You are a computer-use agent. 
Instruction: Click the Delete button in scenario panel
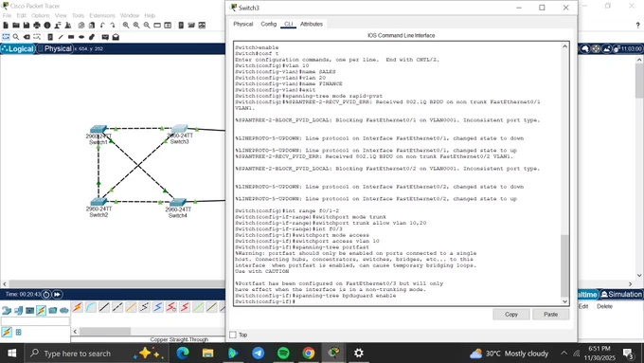click(604, 306)
